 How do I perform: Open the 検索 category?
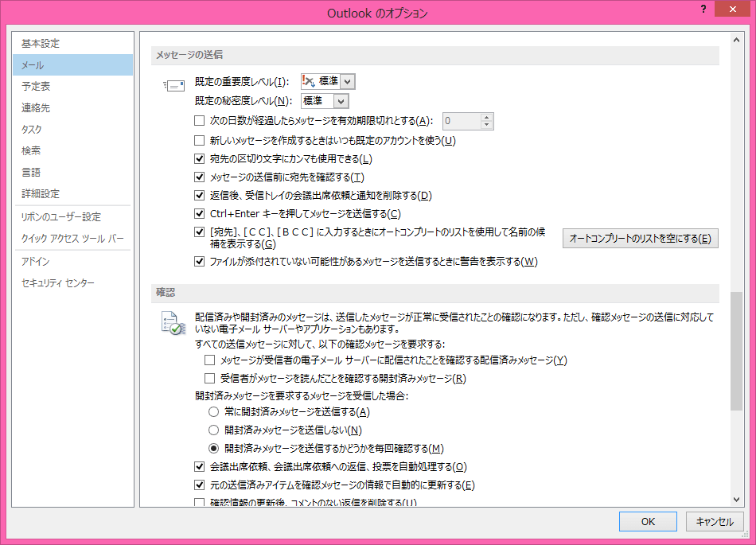click(x=72, y=150)
